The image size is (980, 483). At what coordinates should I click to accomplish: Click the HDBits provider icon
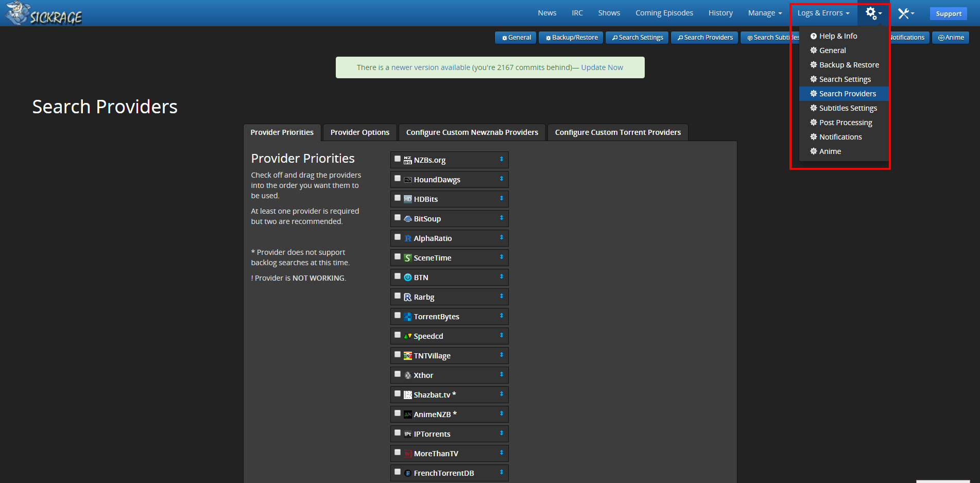click(408, 199)
